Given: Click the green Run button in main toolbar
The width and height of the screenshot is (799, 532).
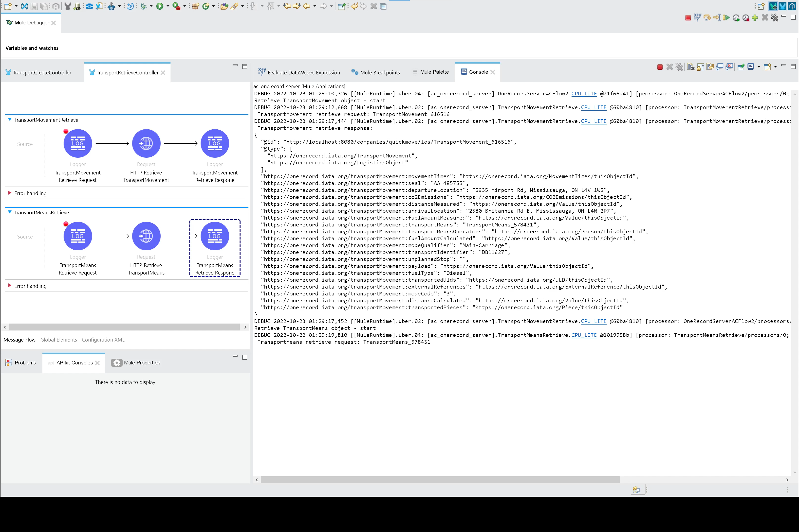Looking at the screenshot, I should tap(160, 6).
